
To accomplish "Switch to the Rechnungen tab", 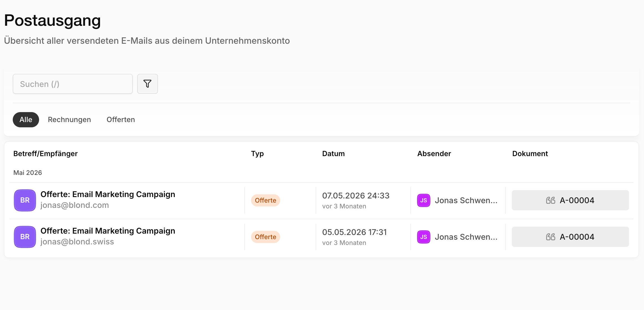I will (69, 120).
